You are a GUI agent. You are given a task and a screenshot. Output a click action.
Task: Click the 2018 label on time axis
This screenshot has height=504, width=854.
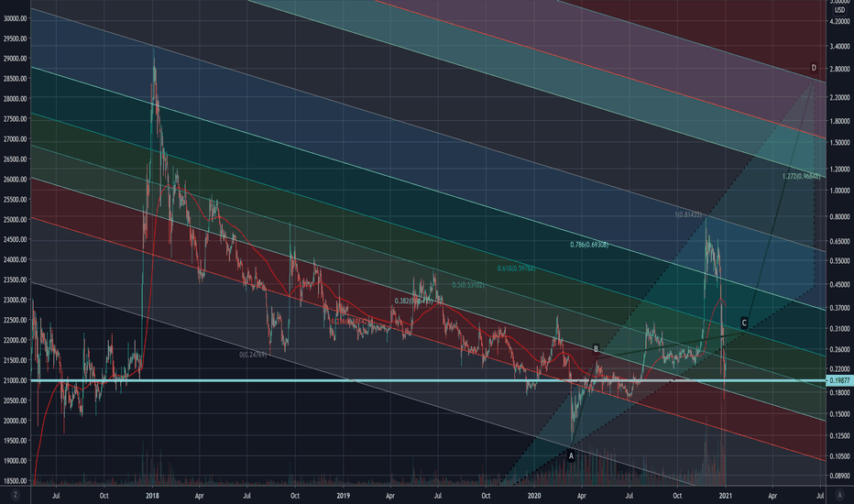[152, 496]
